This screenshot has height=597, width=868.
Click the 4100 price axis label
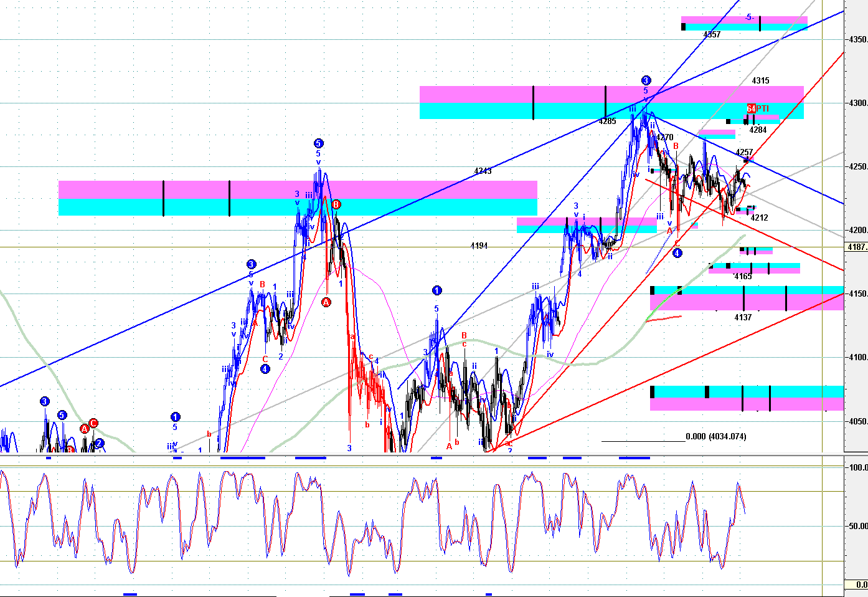(x=858, y=358)
